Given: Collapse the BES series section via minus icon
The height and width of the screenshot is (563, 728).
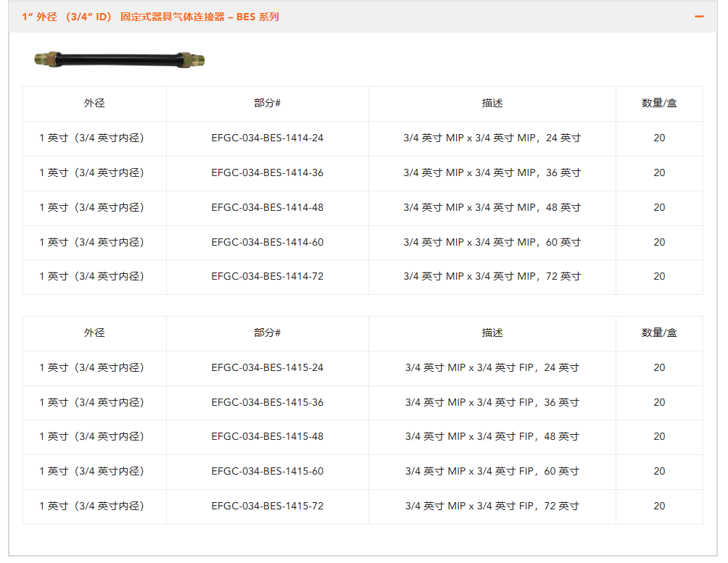Looking at the screenshot, I should pyautogui.click(x=699, y=17).
